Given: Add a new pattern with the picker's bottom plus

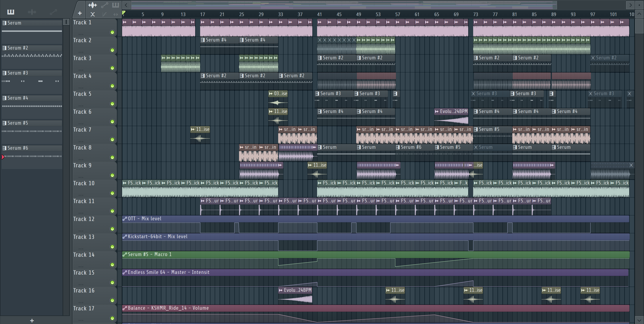Looking at the screenshot, I should pyautogui.click(x=32, y=320).
